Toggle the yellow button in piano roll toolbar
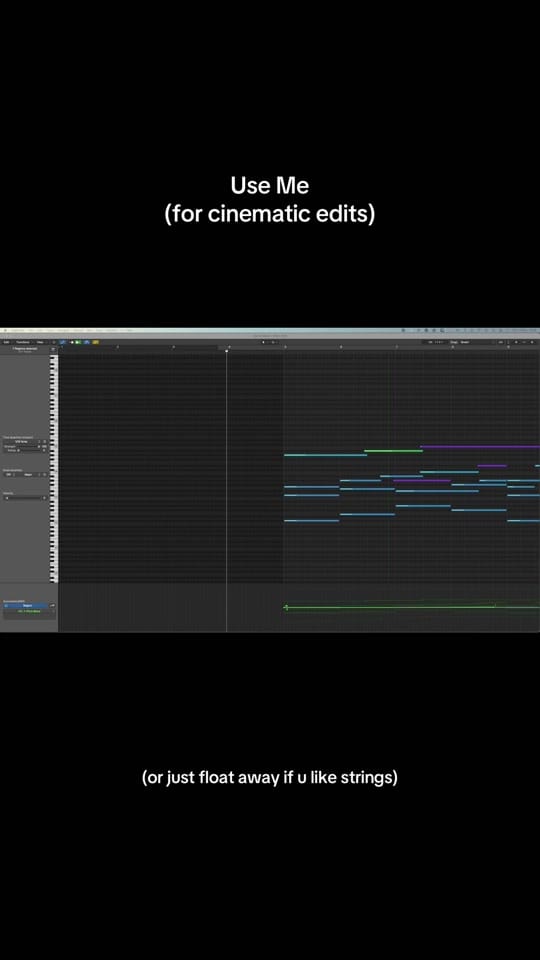540x960 pixels. 96,342
